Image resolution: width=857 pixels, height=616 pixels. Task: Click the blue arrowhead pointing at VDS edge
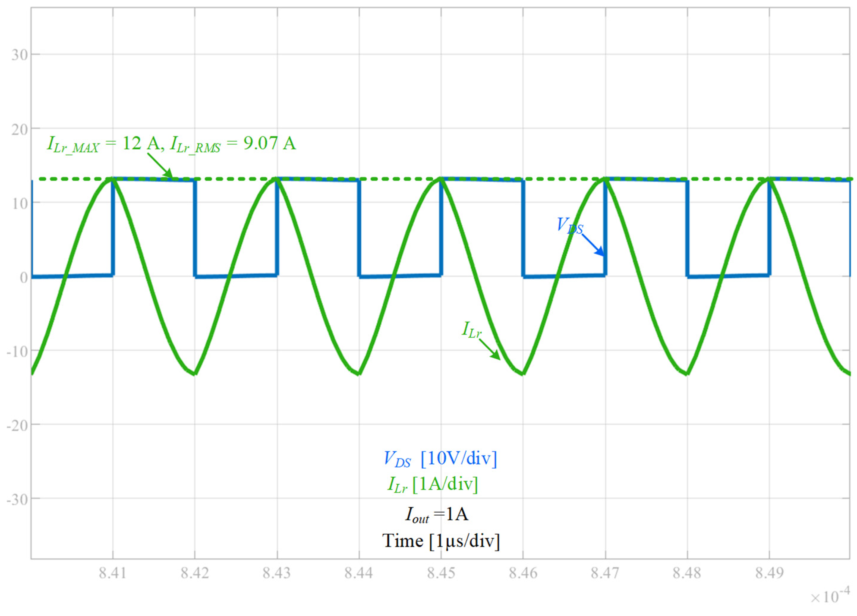(x=600, y=252)
